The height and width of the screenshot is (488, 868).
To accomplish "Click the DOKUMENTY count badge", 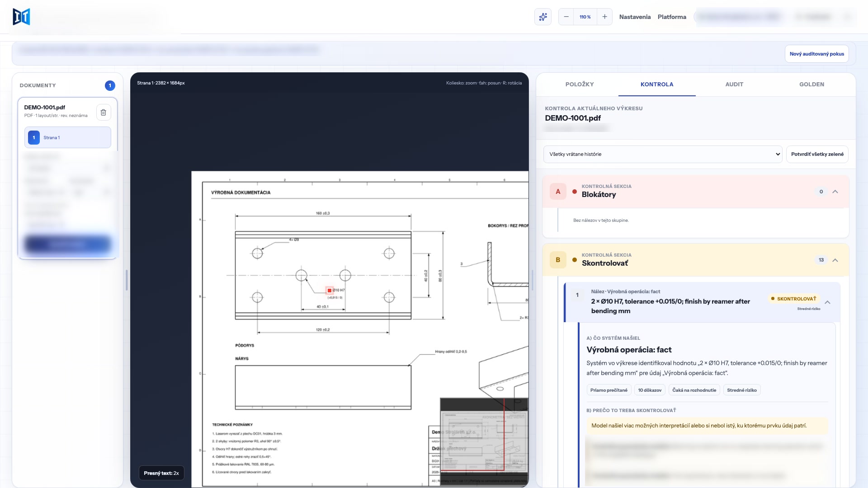I will [x=110, y=85].
